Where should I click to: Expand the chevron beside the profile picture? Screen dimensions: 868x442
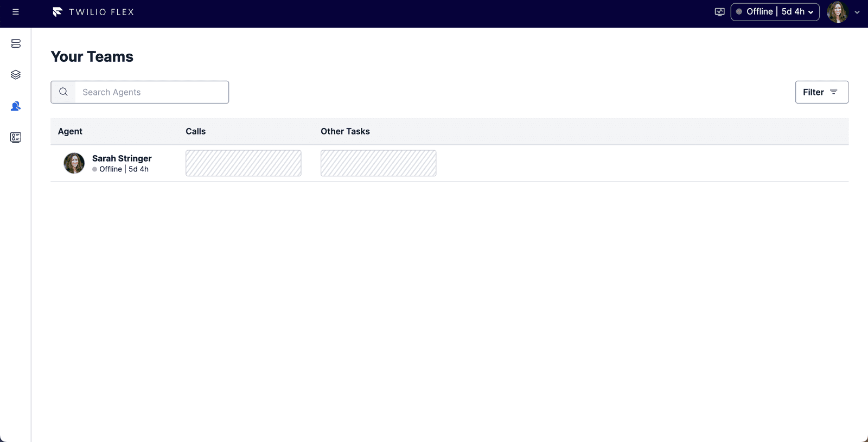(x=857, y=12)
